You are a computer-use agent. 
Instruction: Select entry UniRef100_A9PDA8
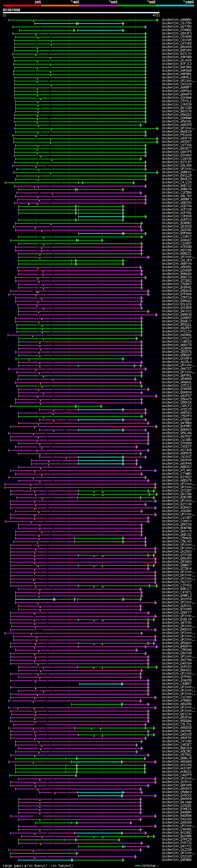176,71
